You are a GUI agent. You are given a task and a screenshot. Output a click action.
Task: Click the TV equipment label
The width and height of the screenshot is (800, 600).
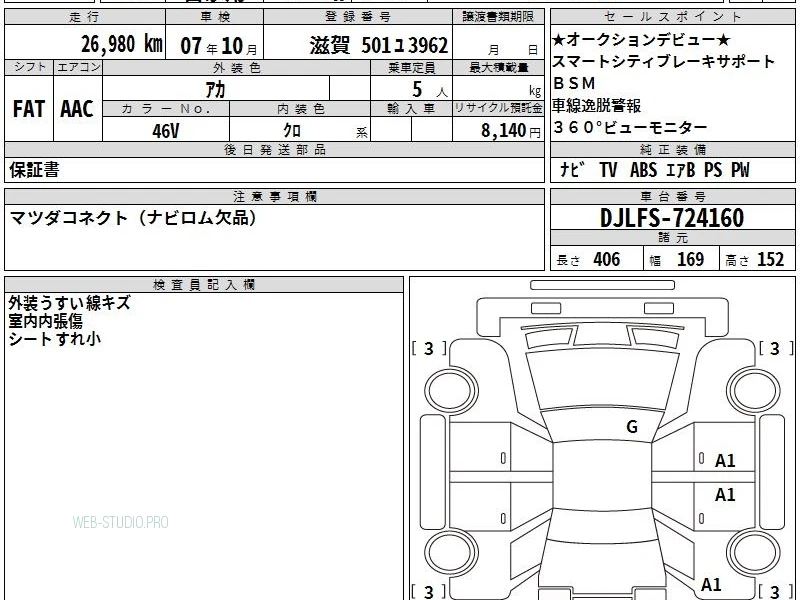pyautogui.click(x=608, y=170)
